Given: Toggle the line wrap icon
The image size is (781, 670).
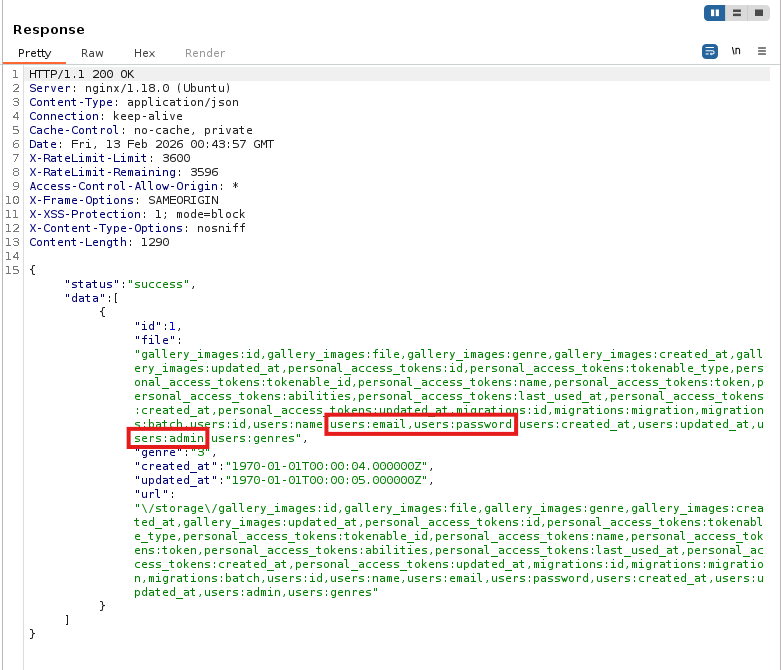Looking at the screenshot, I should 710,51.
